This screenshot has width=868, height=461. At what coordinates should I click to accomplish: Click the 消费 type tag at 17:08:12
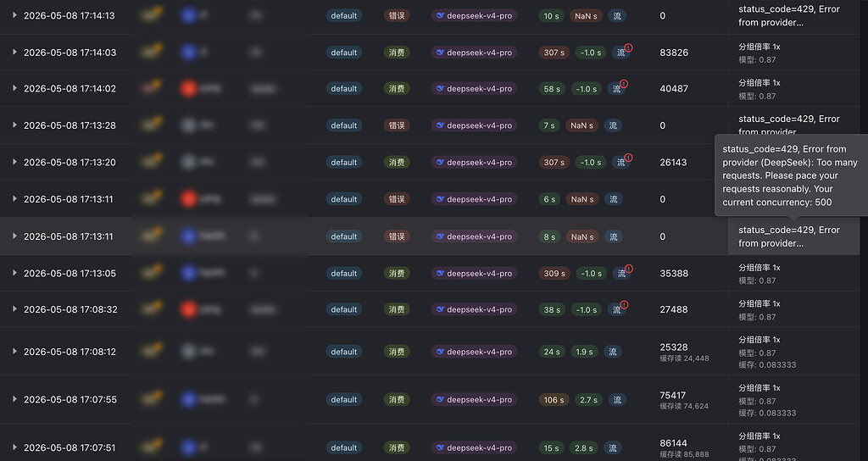click(x=397, y=352)
